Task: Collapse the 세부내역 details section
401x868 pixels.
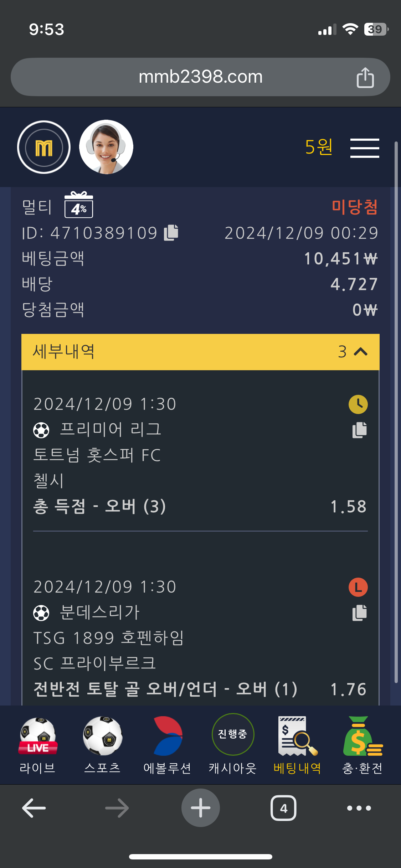Action: pyautogui.click(x=361, y=352)
